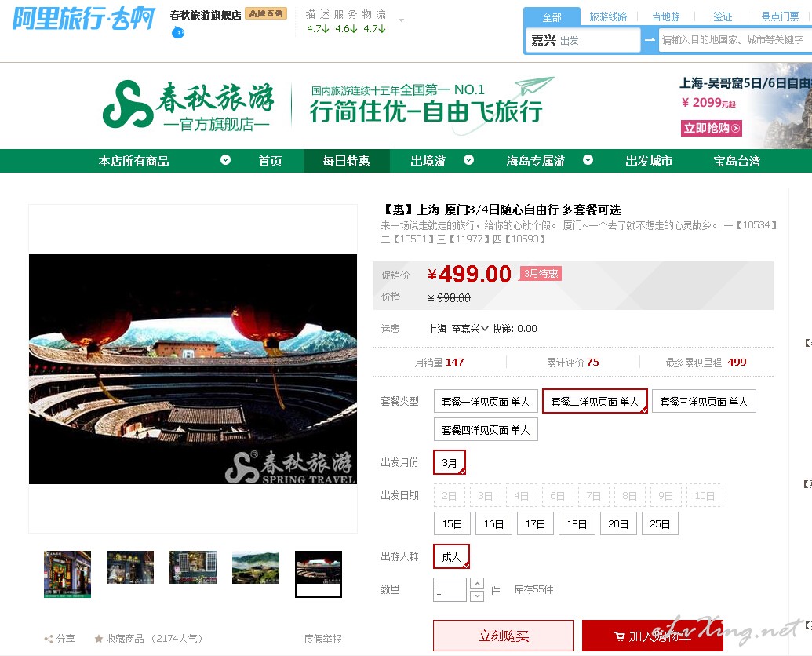Click the blue water-drop badge under the store name
812x656 pixels.
pyautogui.click(x=177, y=33)
